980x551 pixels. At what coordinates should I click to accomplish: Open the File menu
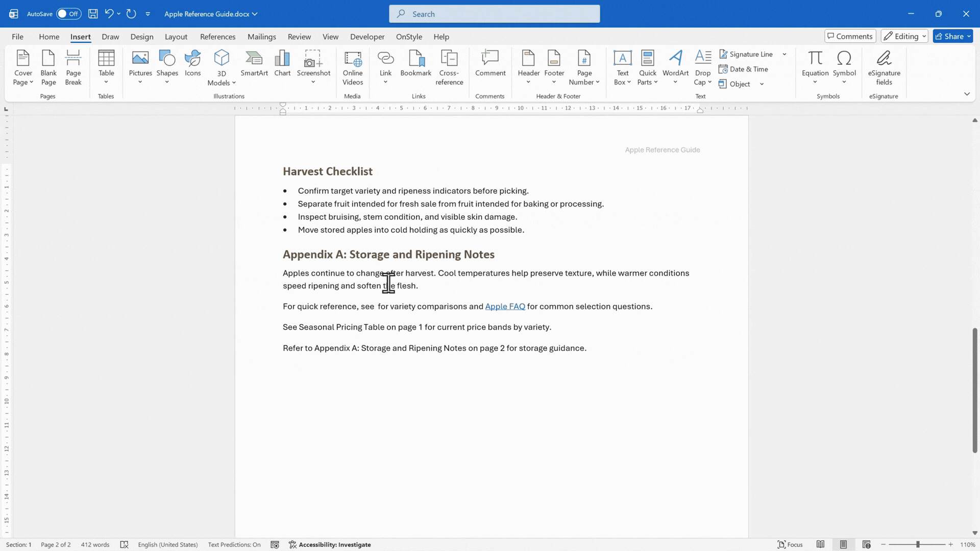(17, 37)
